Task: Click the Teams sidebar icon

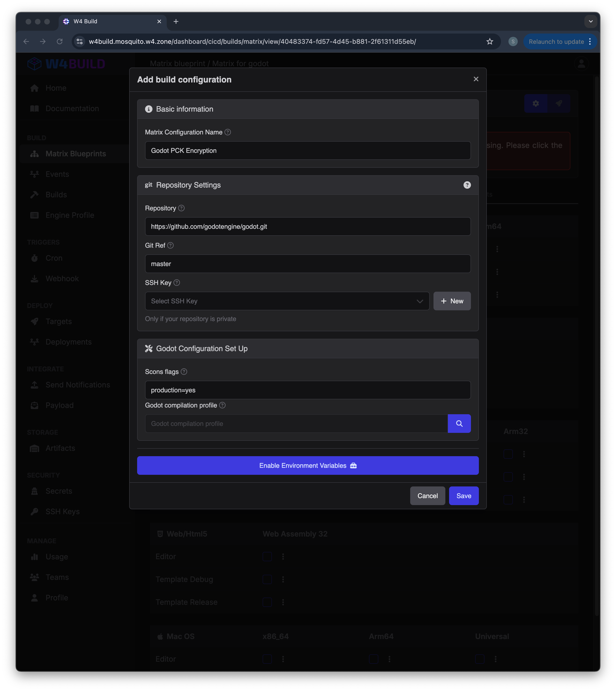Action: [34, 577]
